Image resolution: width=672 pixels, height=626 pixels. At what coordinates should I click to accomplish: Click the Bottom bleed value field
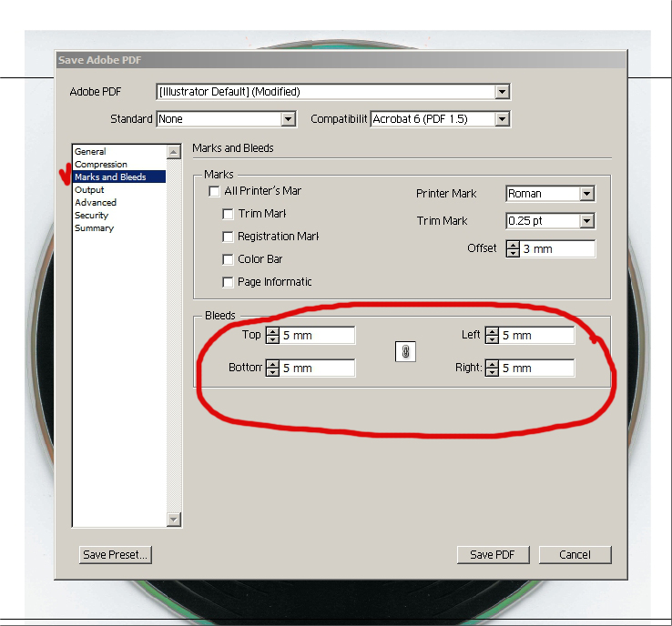click(317, 368)
